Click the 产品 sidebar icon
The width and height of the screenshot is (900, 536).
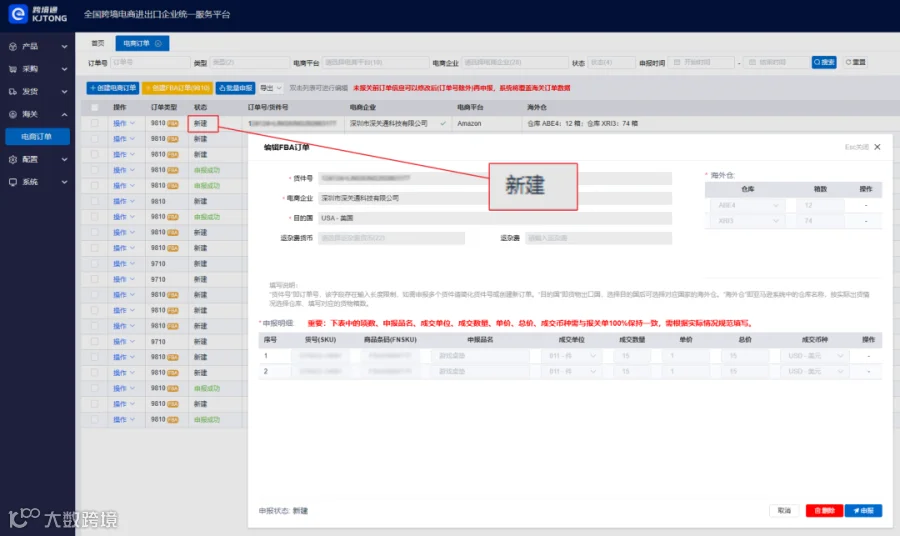pyautogui.click(x=13, y=46)
